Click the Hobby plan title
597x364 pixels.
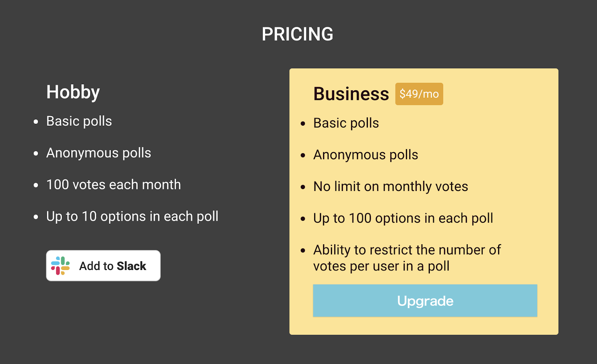click(x=73, y=92)
